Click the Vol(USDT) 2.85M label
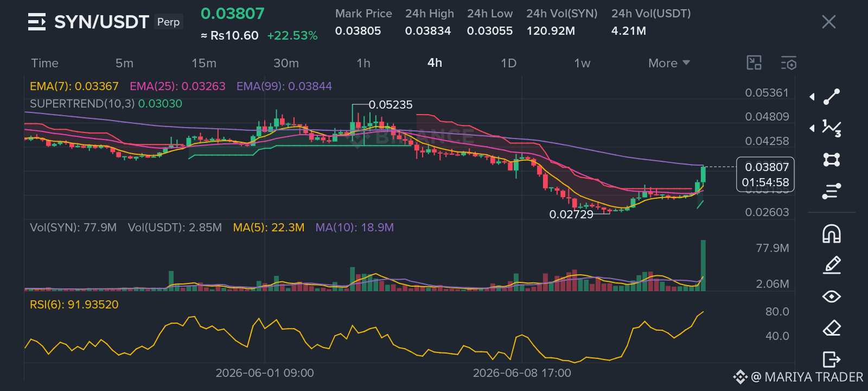This screenshot has width=868, height=391. pos(175,228)
